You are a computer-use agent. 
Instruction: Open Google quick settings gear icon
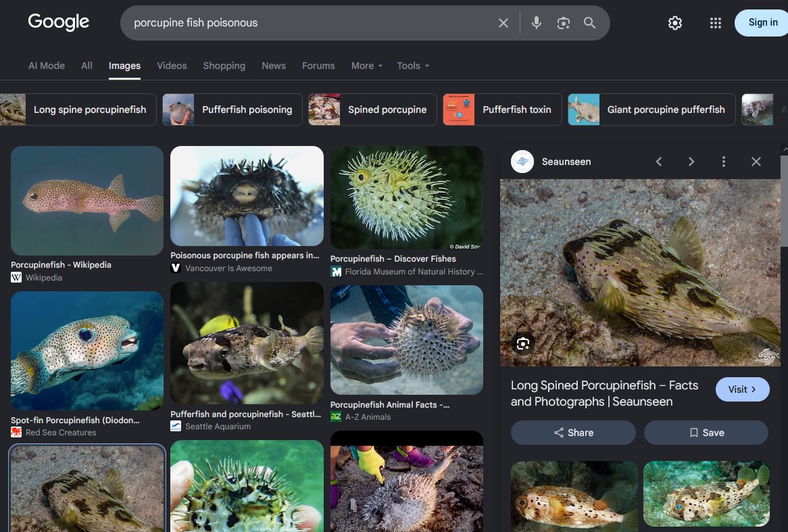[675, 22]
